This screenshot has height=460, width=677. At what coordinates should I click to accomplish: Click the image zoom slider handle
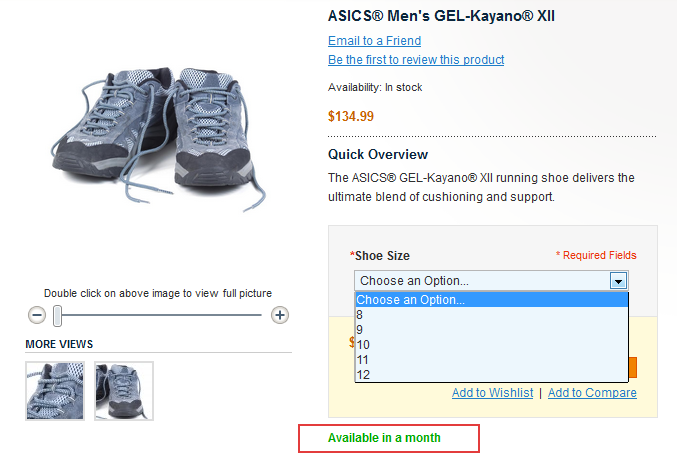tap(58, 316)
